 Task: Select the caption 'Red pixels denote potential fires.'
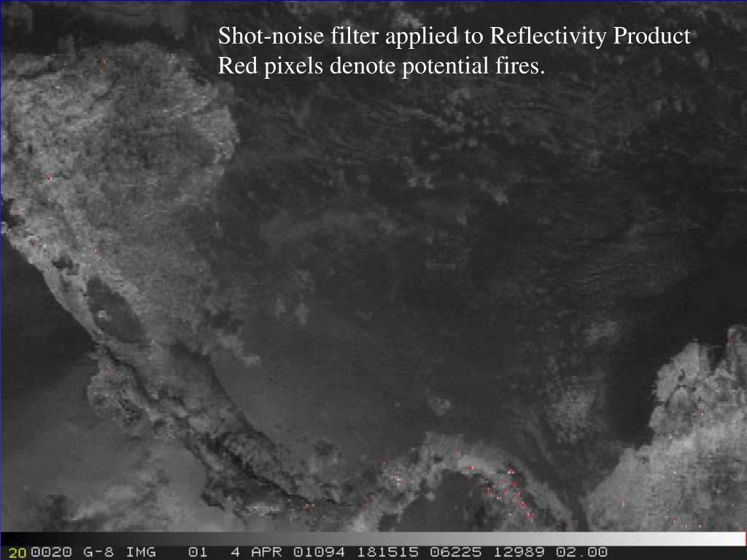(x=381, y=66)
